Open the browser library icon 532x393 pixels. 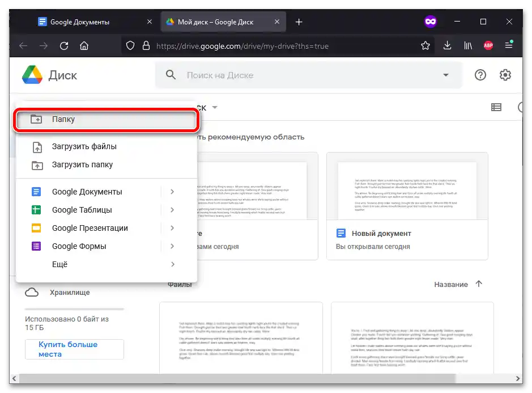tap(468, 45)
